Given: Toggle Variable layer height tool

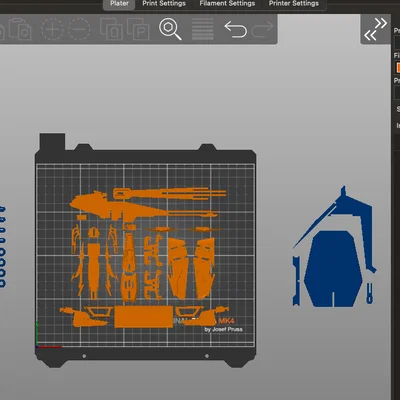Looking at the screenshot, I should point(203,29).
